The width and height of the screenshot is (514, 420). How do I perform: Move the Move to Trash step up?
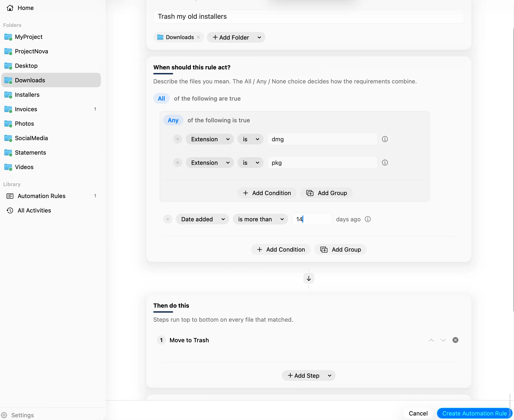(431, 340)
